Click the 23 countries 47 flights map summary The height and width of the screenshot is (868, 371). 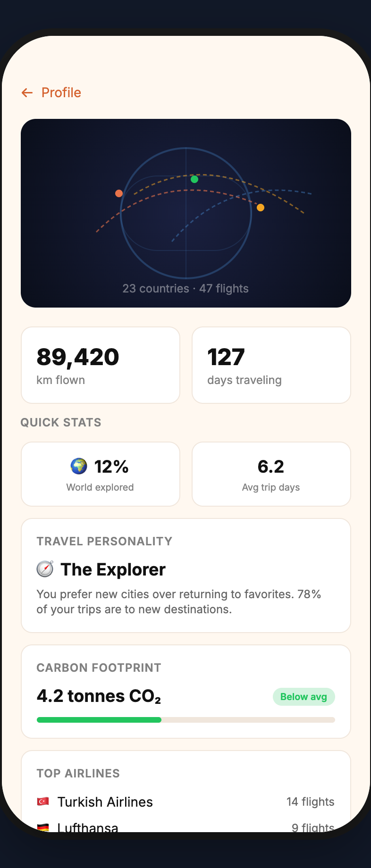pyautogui.click(x=185, y=288)
